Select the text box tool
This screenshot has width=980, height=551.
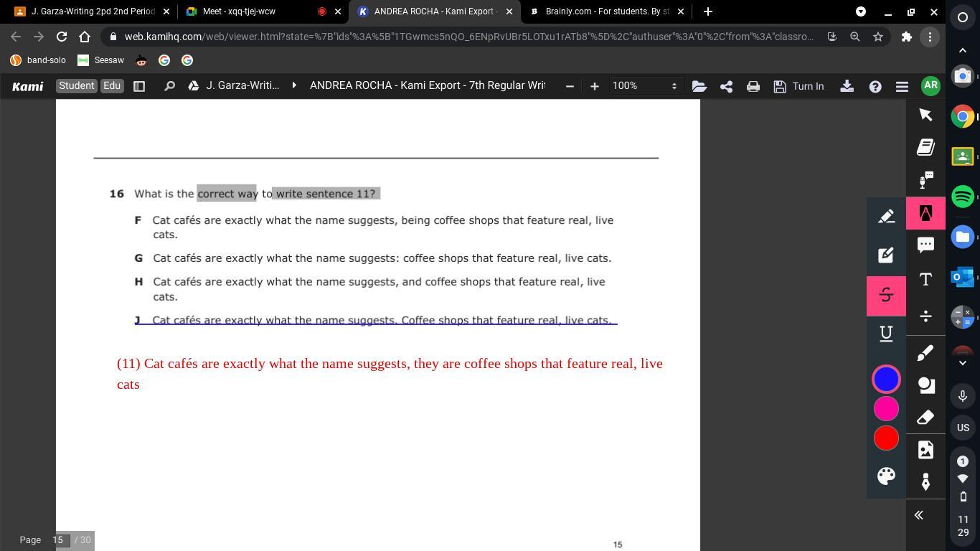(x=925, y=279)
